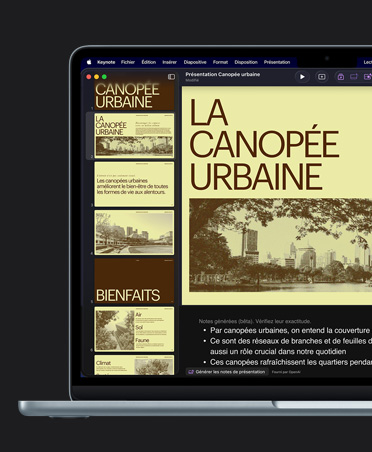This screenshot has height=452, width=372.
Task: Select the Bienfaits slide thumbnail
Action: (134, 281)
